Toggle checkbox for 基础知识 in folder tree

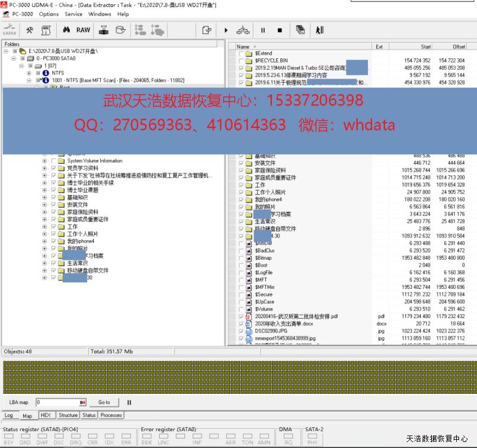pyautogui.click(x=54, y=198)
